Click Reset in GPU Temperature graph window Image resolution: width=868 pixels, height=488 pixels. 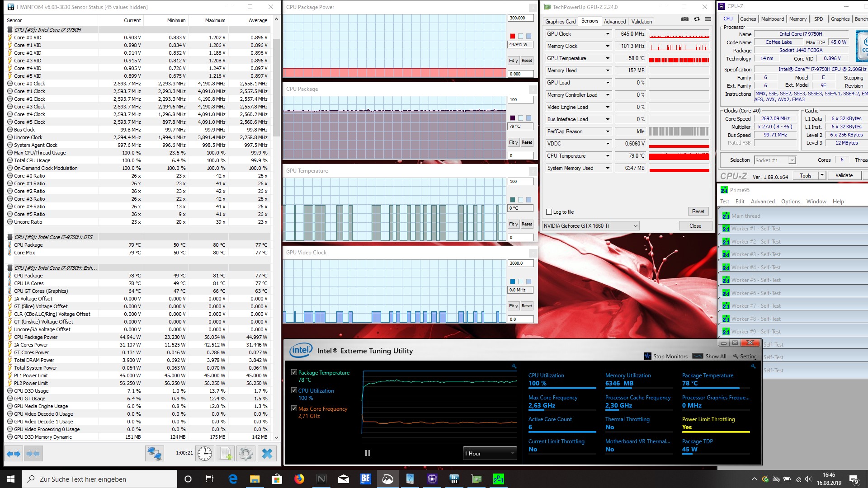[x=527, y=224]
